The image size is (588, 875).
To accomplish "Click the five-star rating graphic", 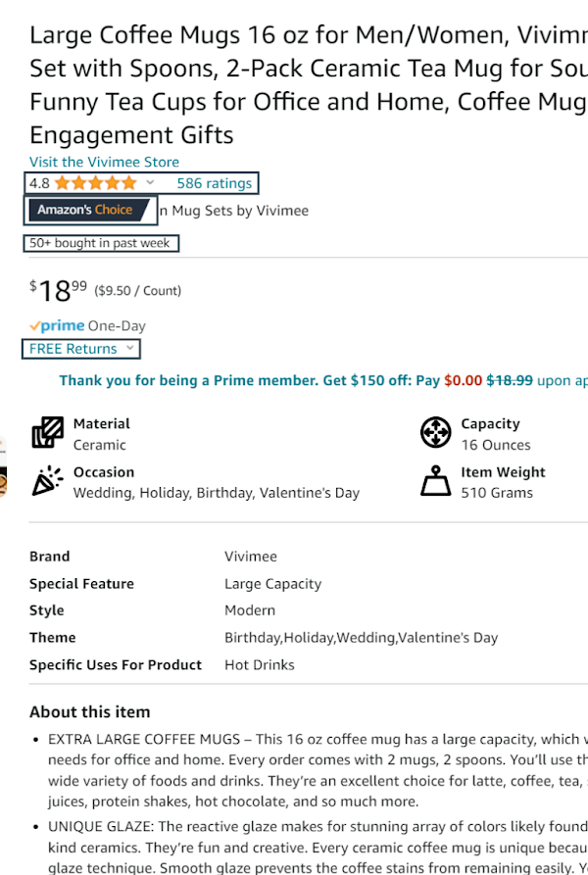I will coord(96,183).
